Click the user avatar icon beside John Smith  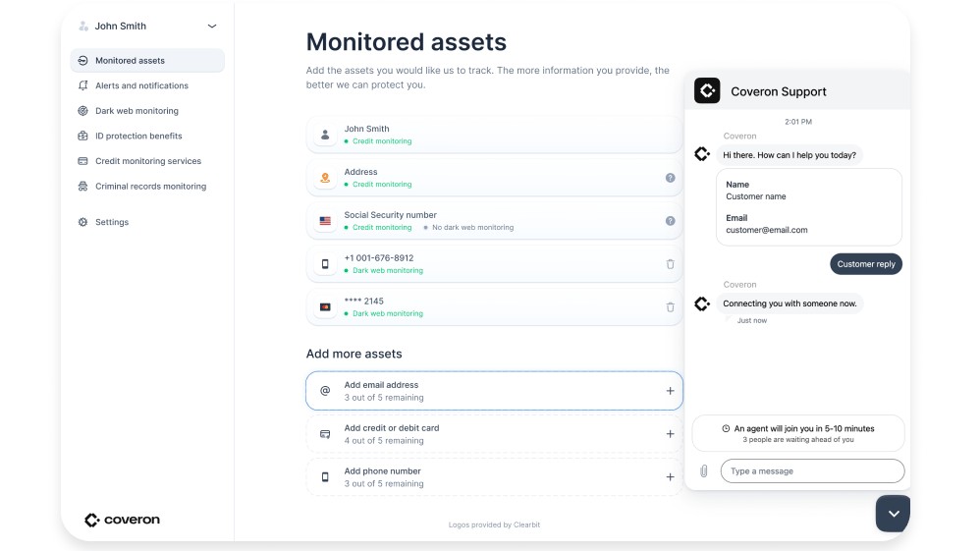pyautogui.click(x=83, y=27)
